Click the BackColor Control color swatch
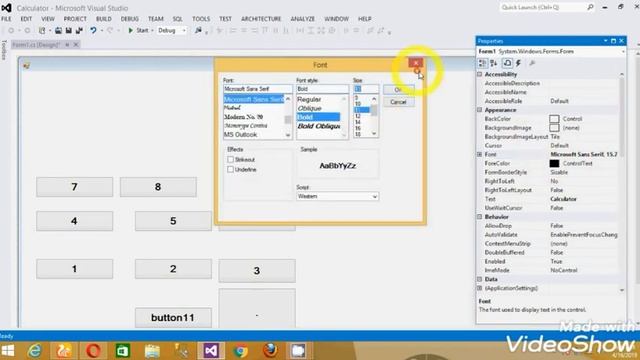This screenshot has width=640, height=360. point(554,119)
